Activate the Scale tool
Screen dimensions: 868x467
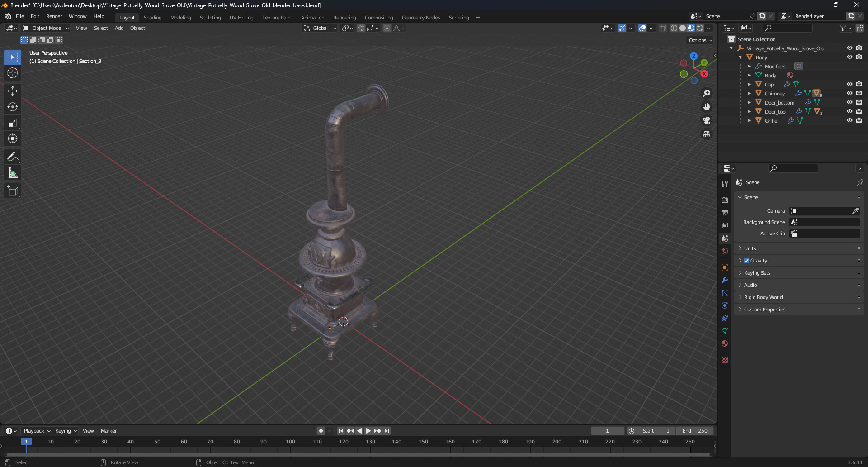tap(13, 123)
